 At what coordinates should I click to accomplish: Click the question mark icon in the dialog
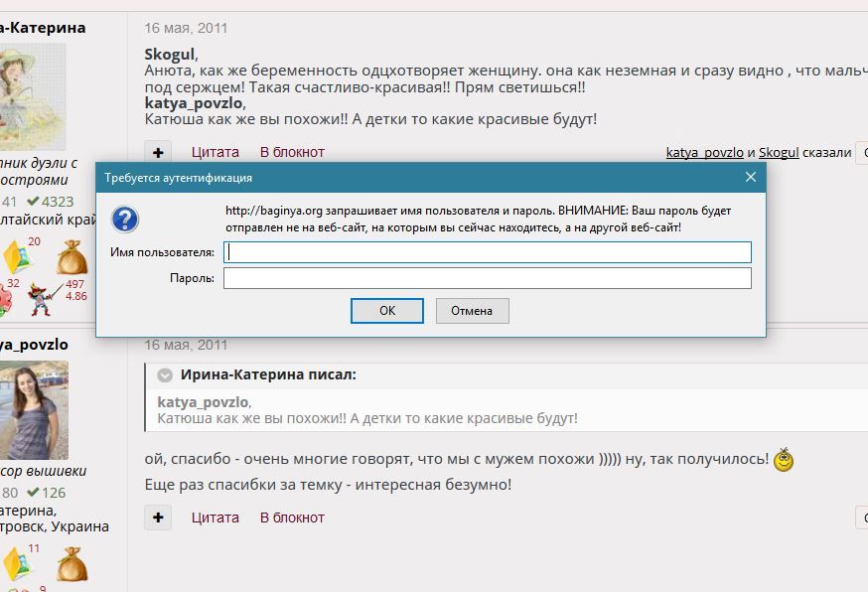tap(125, 220)
